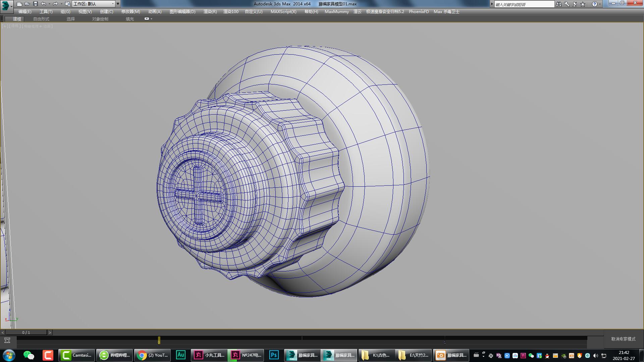644x362 pixels.
Task: Click the next frame arrow on time slider
Action: pos(50,333)
